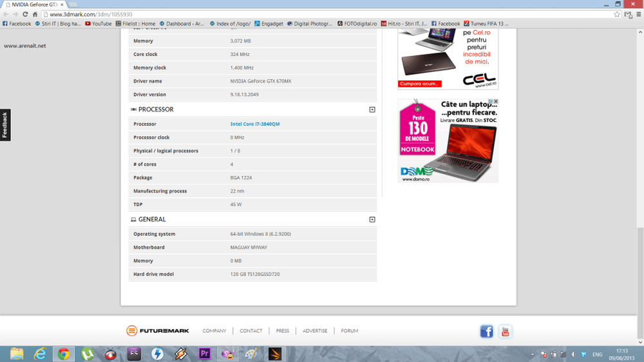Open the FORUM footer link
The height and width of the screenshot is (362, 644).
[349, 331]
